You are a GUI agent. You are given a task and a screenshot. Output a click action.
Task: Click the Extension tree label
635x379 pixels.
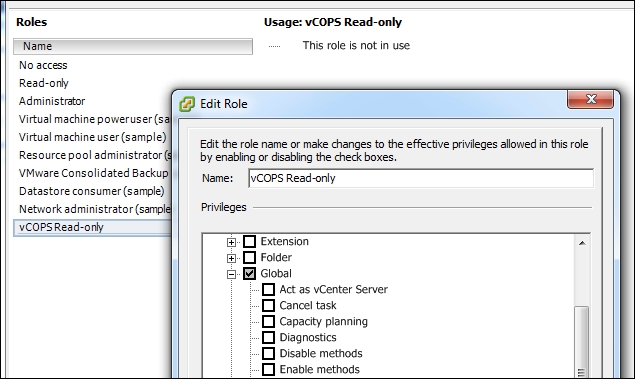[284, 241]
